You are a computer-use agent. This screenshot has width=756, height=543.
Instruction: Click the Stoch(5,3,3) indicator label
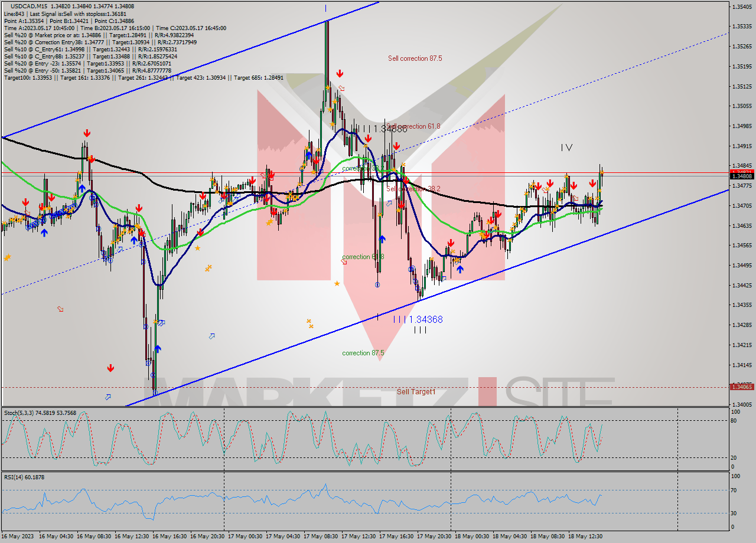click(40, 413)
